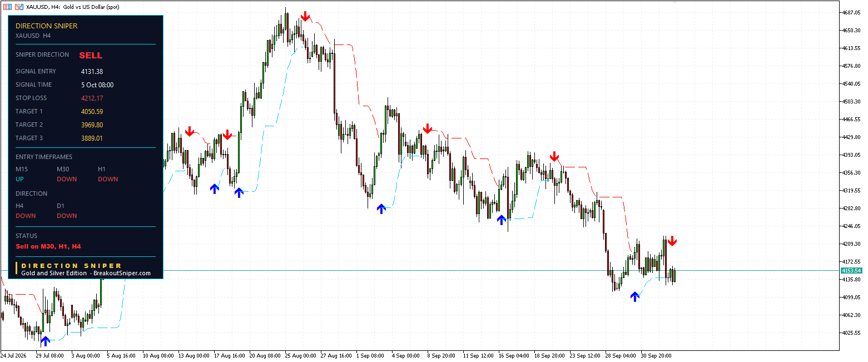
Task: Select the blue buy arrow at 29 Jul low
Action: point(45,341)
